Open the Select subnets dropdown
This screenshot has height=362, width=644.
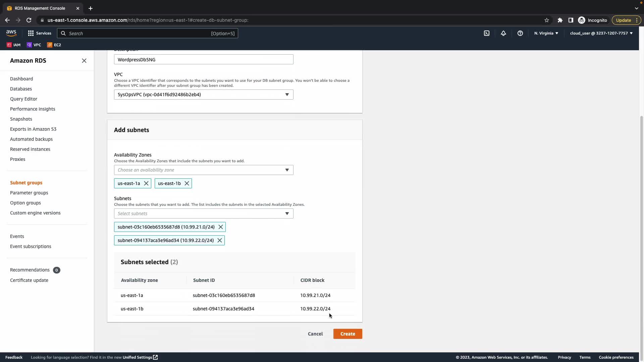pyautogui.click(x=203, y=214)
